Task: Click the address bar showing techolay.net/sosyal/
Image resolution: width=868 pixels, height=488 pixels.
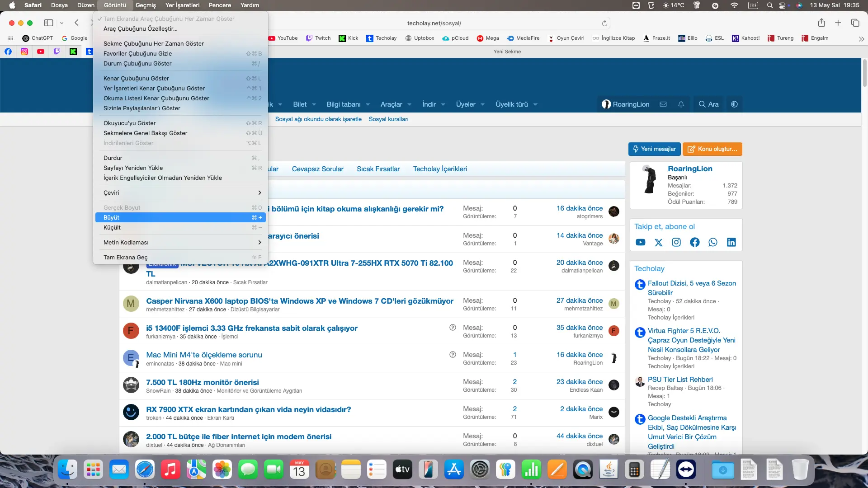Action: 434,23
